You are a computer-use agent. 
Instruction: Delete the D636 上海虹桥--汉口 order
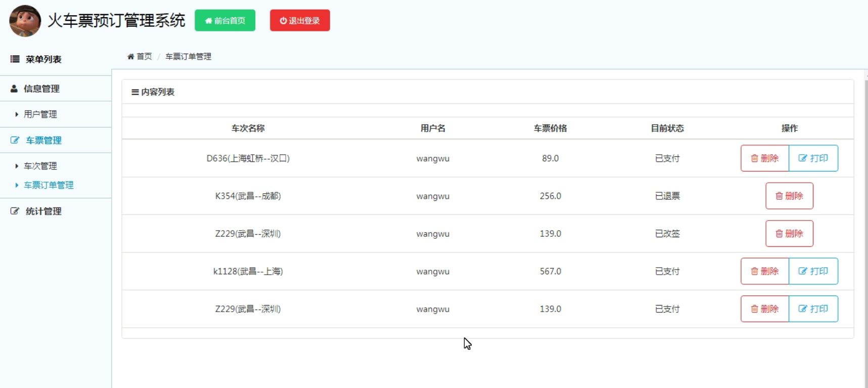click(764, 158)
